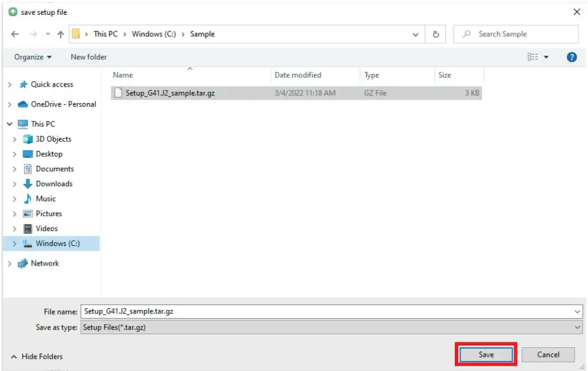Screen dimensions: 588x371
Task: Select Quick access in navigation pane
Action: click(x=52, y=85)
